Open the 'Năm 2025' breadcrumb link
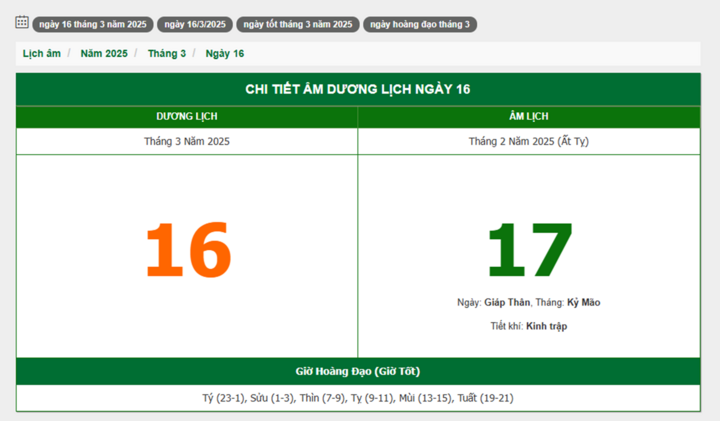The image size is (720, 421). [x=104, y=54]
